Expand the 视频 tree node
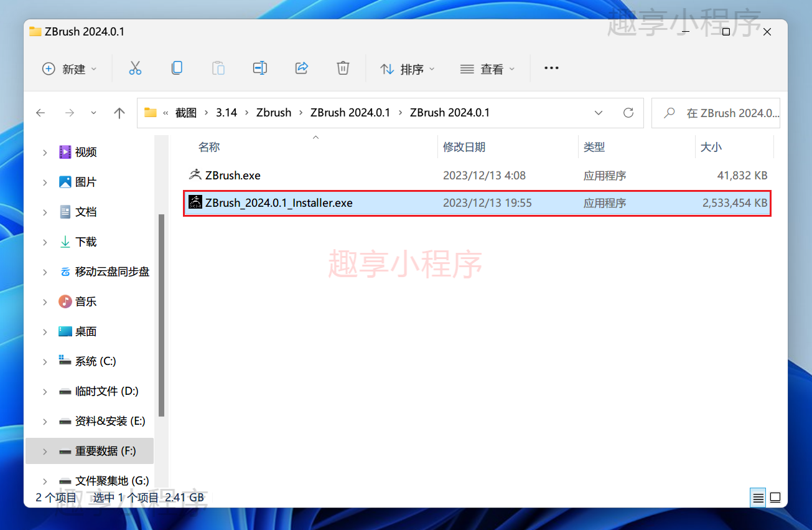This screenshot has height=530, width=812. tap(45, 152)
